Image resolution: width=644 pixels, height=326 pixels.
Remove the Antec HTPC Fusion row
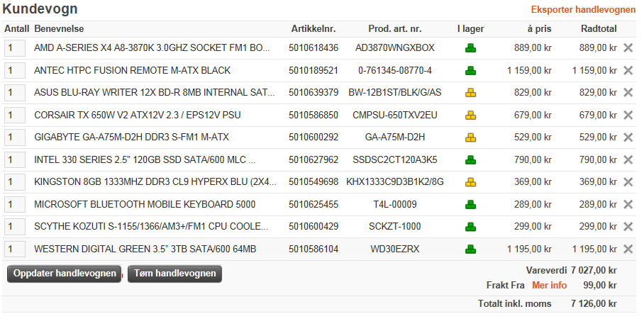pyautogui.click(x=628, y=71)
